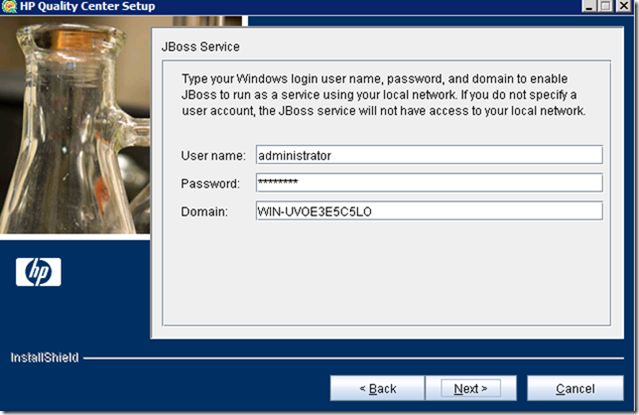Maximize the setup window
The image size is (639, 415).
coord(606,6)
